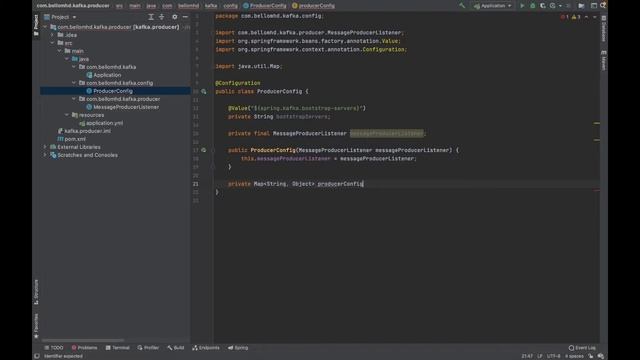Click the red error stripe mark in editor scrollbar
This screenshot has width=640, height=360.
point(597,190)
